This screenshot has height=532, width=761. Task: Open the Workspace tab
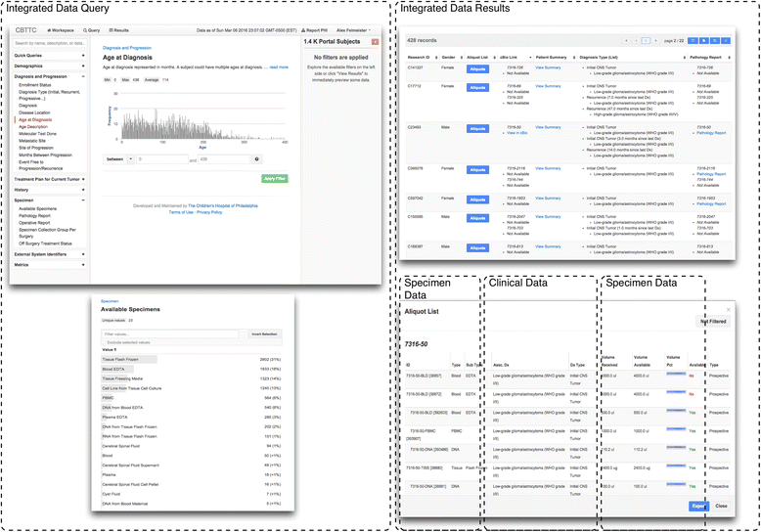(61, 30)
